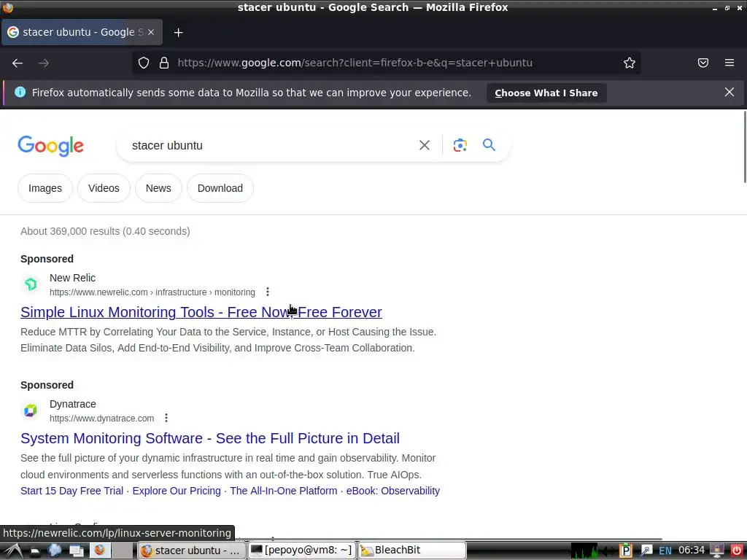The image size is (747, 560).
Task: Open the taskbar start menu icon
Action: point(12,551)
